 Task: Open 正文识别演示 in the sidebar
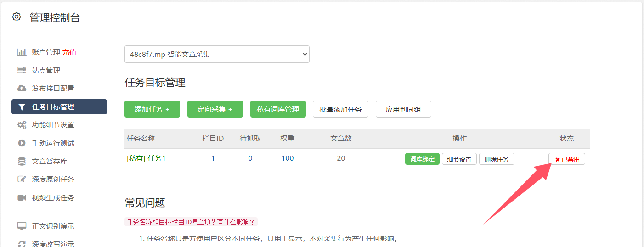click(x=53, y=226)
